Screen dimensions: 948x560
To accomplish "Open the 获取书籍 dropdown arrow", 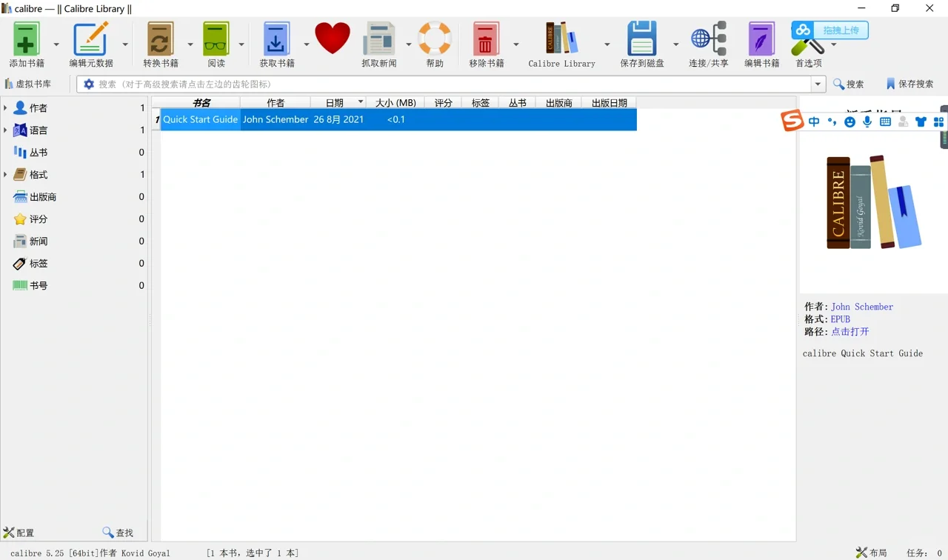I will (x=307, y=44).
